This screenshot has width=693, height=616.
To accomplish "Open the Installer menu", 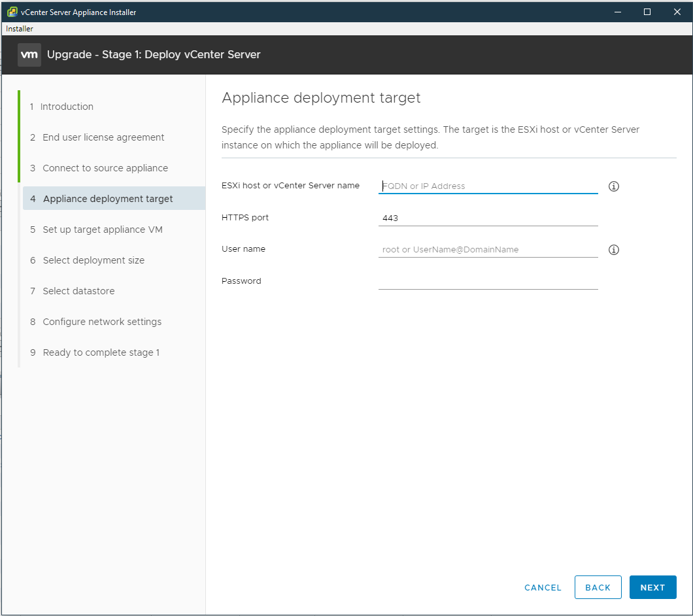I will [x=19, y=28].
